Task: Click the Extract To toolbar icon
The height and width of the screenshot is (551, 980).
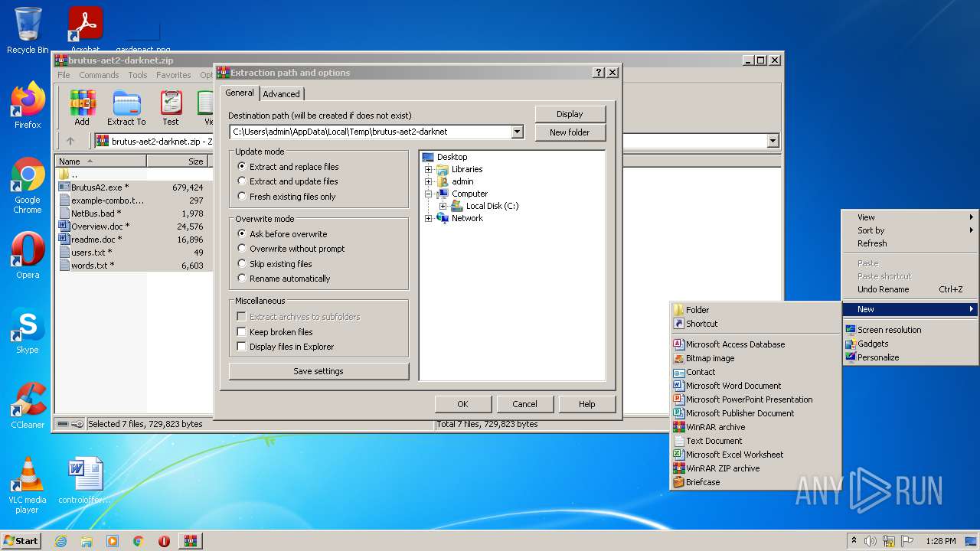Action: (x=126, y=107)
